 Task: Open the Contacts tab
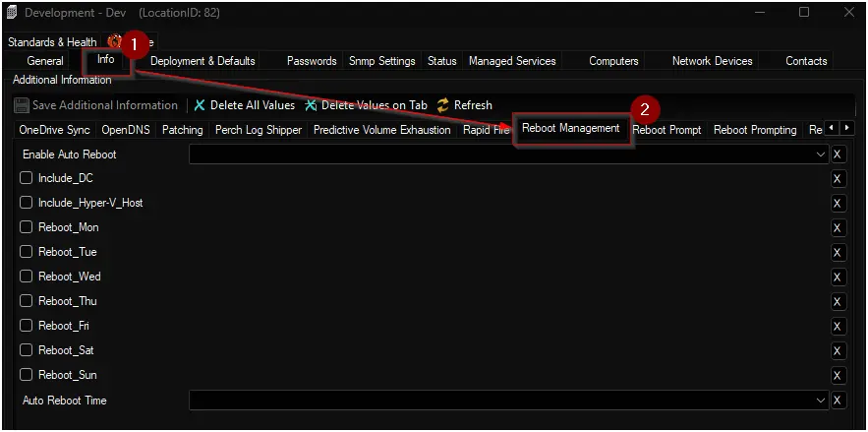[x=806, y=61]
